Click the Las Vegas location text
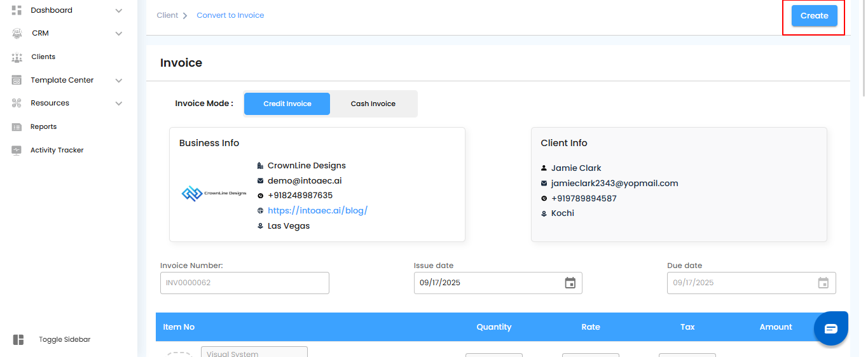This screenshot has width=868, height=357. pos(289,226)
